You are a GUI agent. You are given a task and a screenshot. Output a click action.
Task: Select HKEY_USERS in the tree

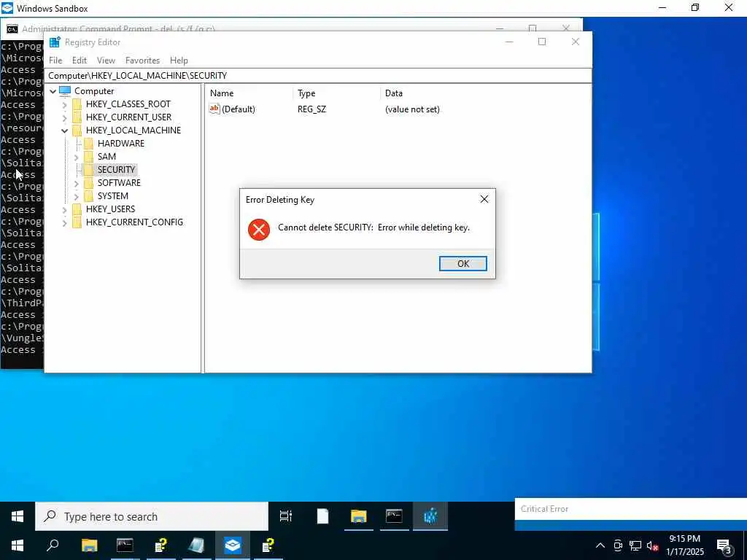point(111,209)
